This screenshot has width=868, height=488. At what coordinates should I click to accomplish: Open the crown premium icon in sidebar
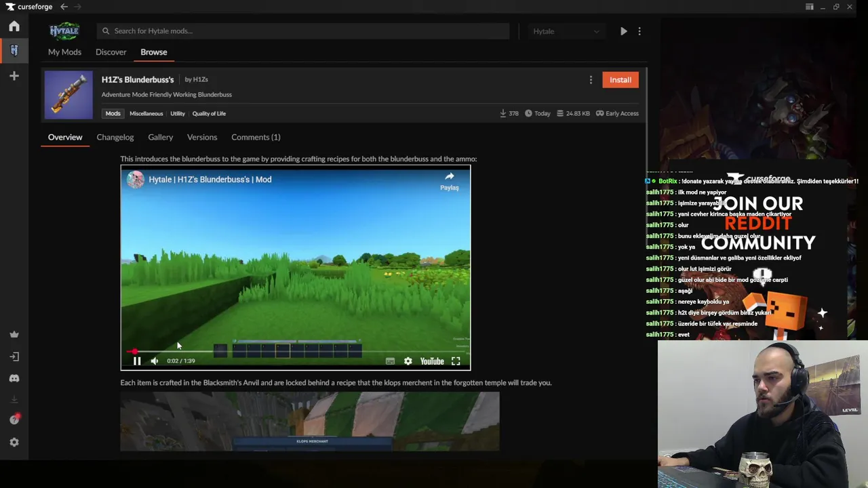pyautogui.click(x=14, y=334)
